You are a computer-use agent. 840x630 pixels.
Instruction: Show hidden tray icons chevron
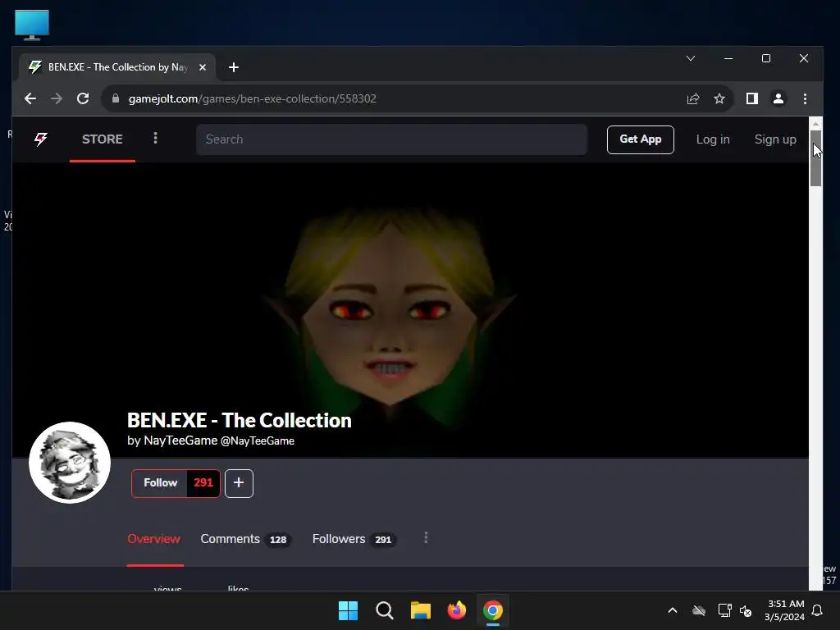click(673, 610)
